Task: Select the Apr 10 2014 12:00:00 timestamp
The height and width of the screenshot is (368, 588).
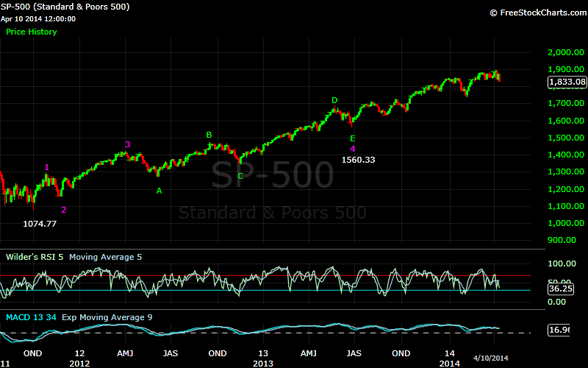Action: click(x=38, y=19)
